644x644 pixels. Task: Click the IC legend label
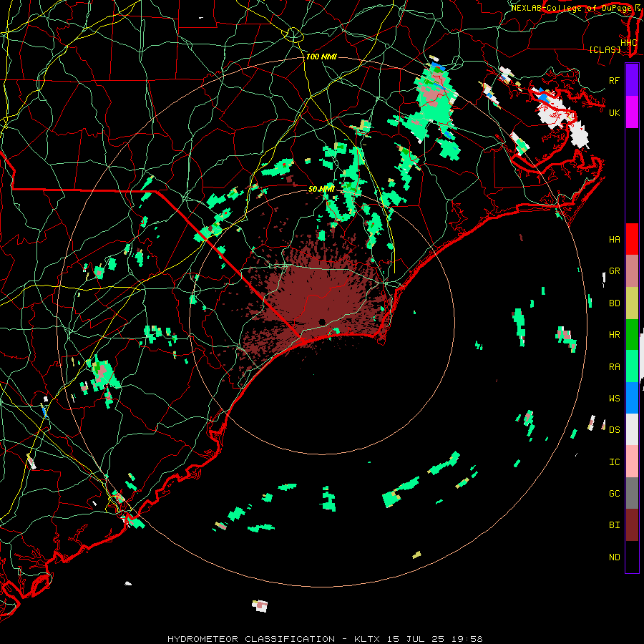coord(614,462)
